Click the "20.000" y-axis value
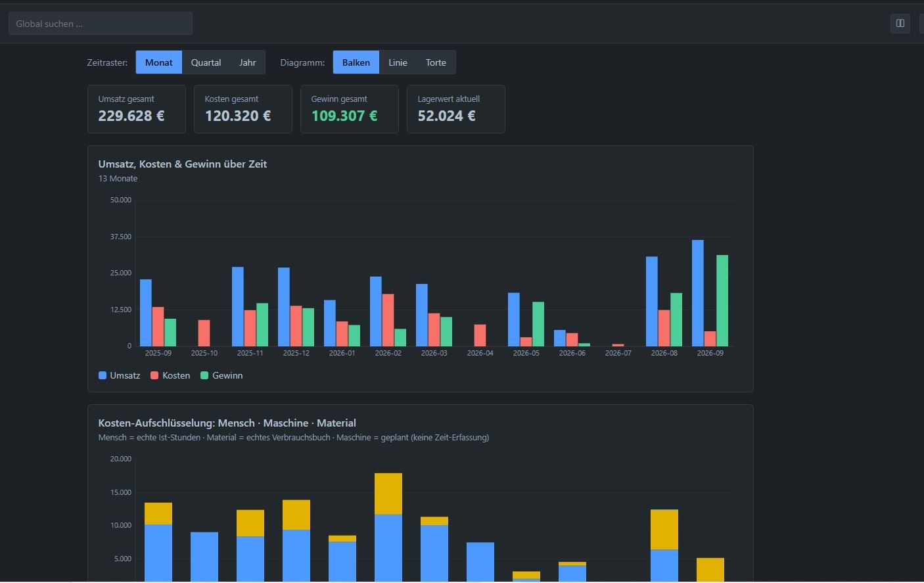Image resolution: width=924 pixels, height=583 pixels. click(x=121, y=459)
